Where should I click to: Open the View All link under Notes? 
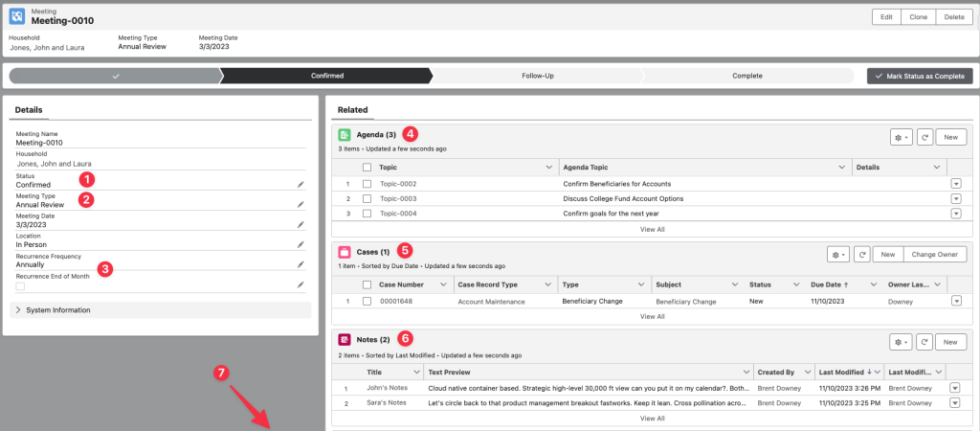tap(652, 419)
